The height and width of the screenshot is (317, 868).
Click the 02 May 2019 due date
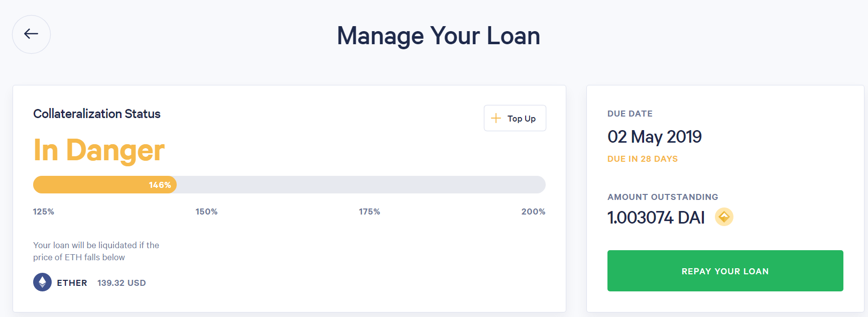(x=654, y=137)
